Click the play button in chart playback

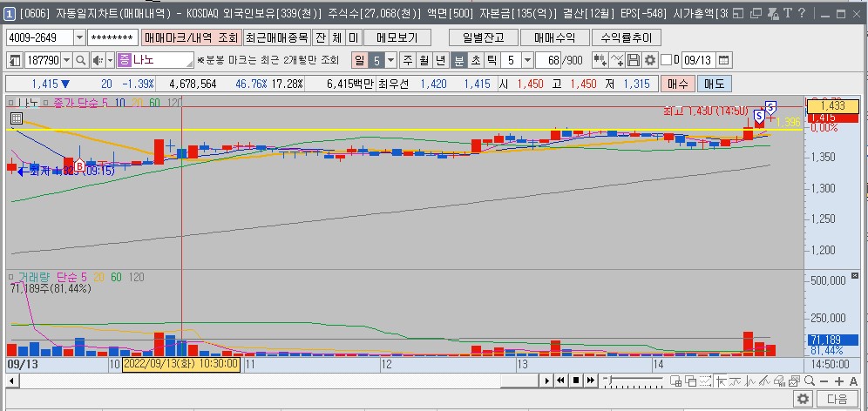click(547, 381)
